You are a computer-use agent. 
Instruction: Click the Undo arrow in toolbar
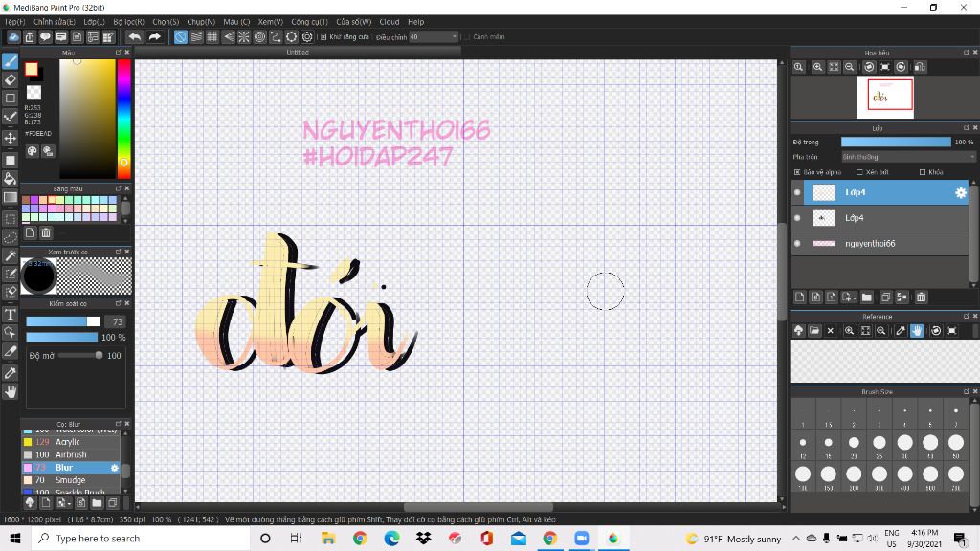tap(134, 37)
